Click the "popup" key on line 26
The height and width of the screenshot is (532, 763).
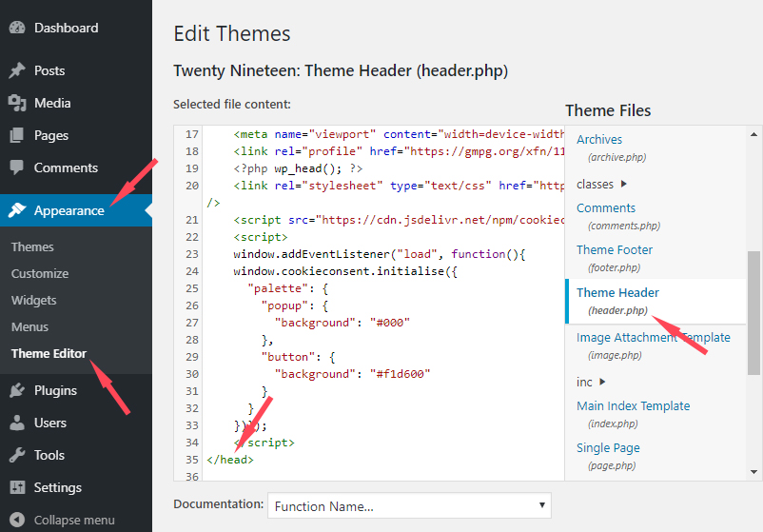click(284, 305)
